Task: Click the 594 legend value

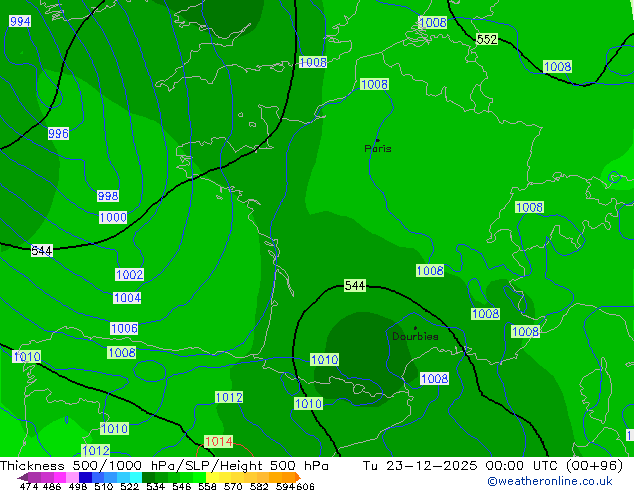Action: [285, 486]
